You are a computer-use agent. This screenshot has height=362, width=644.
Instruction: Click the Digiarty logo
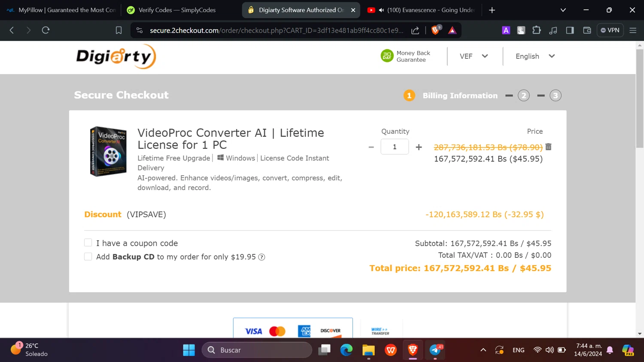click(116, 56)
